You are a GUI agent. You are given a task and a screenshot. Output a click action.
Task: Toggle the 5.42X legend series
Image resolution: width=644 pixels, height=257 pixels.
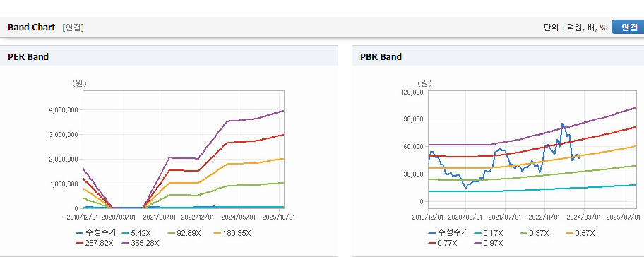pos(137,233)
